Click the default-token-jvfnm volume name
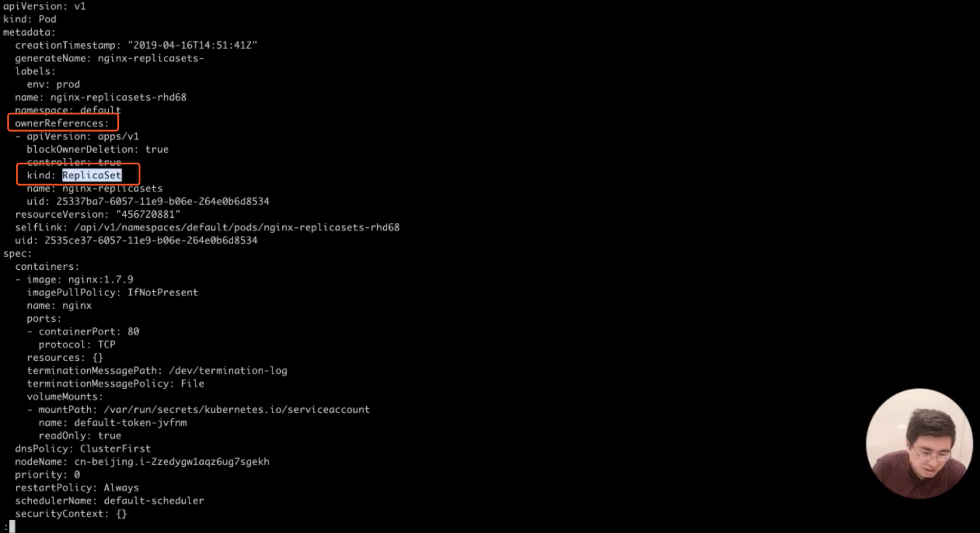The image size is (980, 533). (131, 423)
